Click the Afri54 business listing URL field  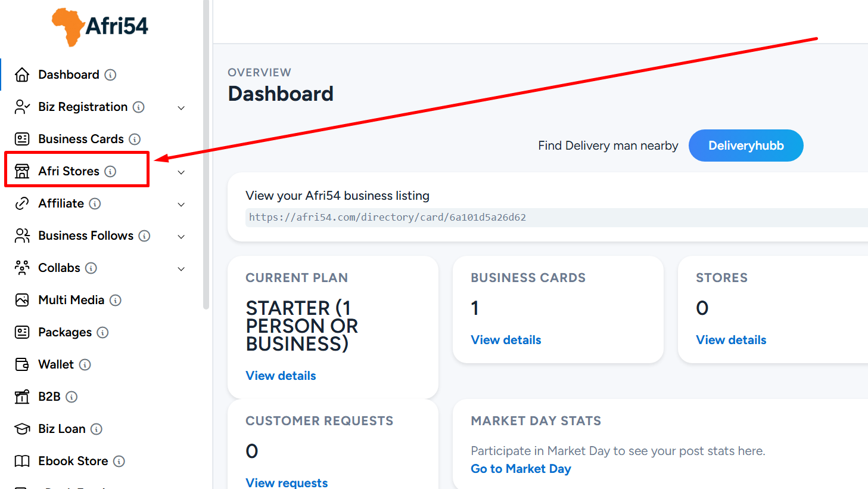point(556,218)
